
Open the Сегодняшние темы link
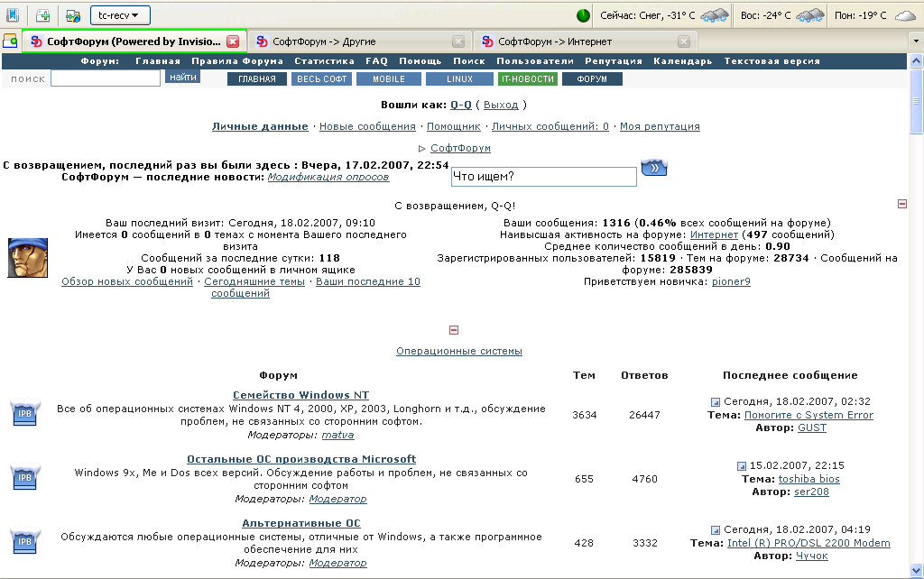(254, 281)
